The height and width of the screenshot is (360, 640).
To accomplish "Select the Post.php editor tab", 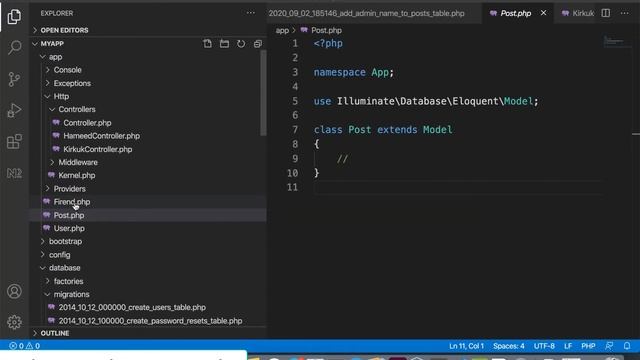I will 516,13.
